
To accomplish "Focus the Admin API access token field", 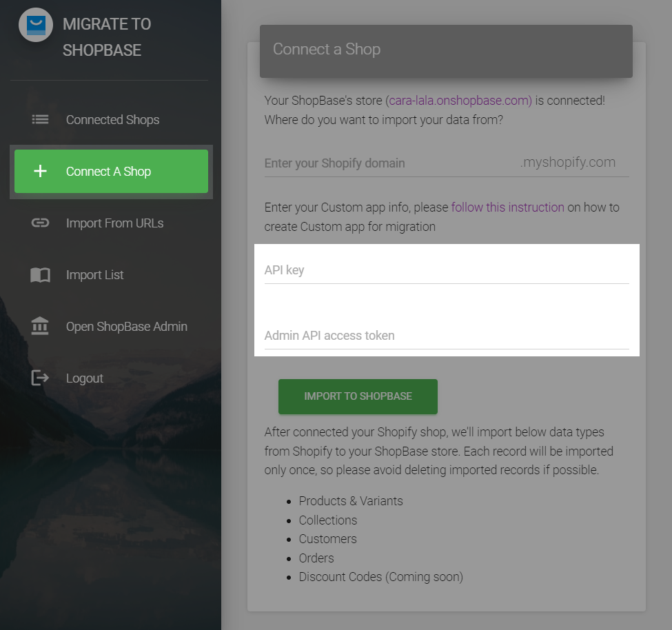I will click(x=447, y=336).
